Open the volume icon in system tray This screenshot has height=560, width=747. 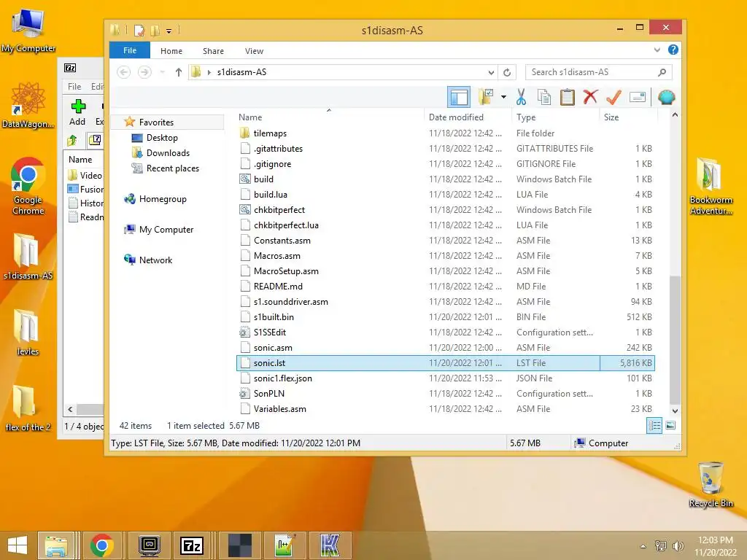(x=678, y=546)
